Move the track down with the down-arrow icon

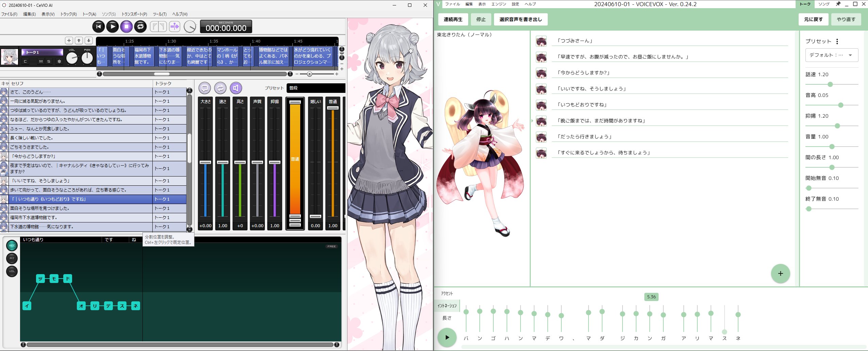[x=89, y=40]
